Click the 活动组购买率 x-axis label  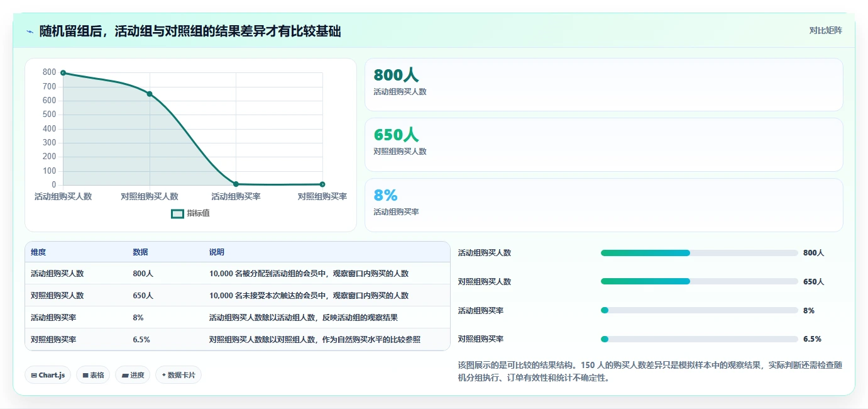coord(236,196)
